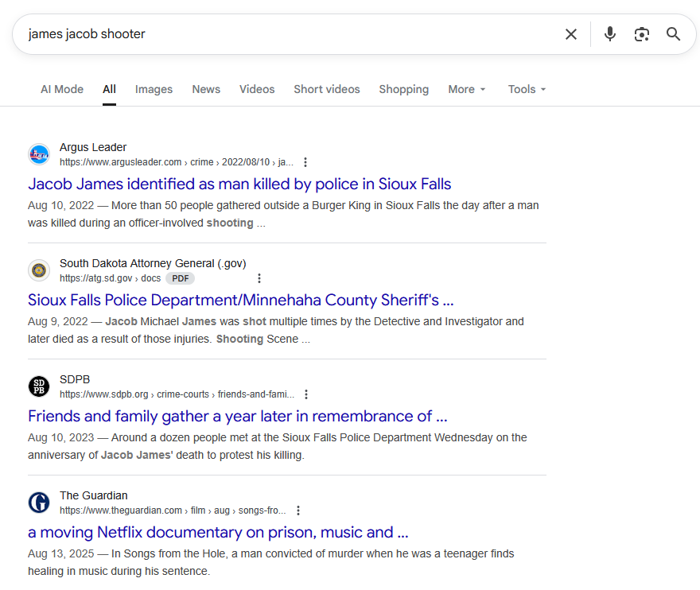Switch to the Short videos tab

(327, 89)
